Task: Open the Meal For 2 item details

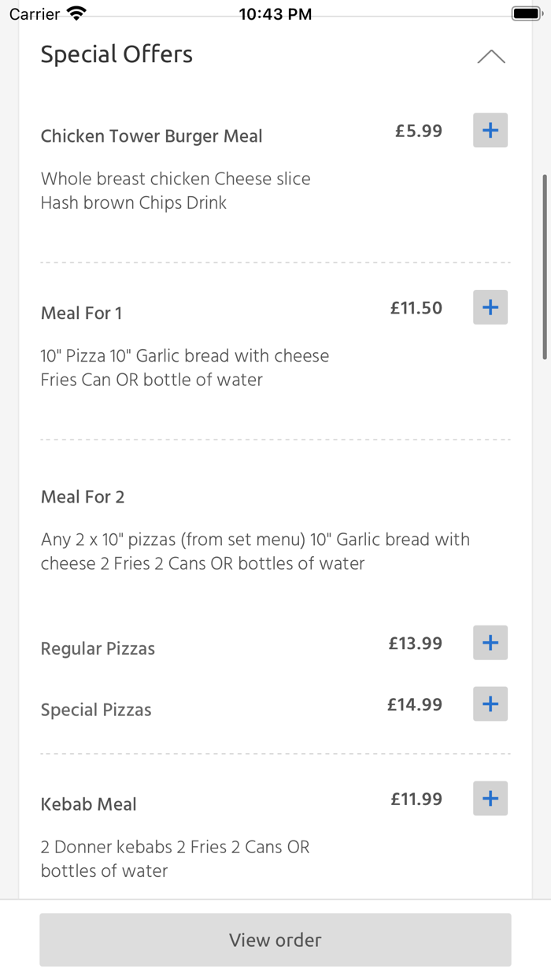Action: (83, 496)
